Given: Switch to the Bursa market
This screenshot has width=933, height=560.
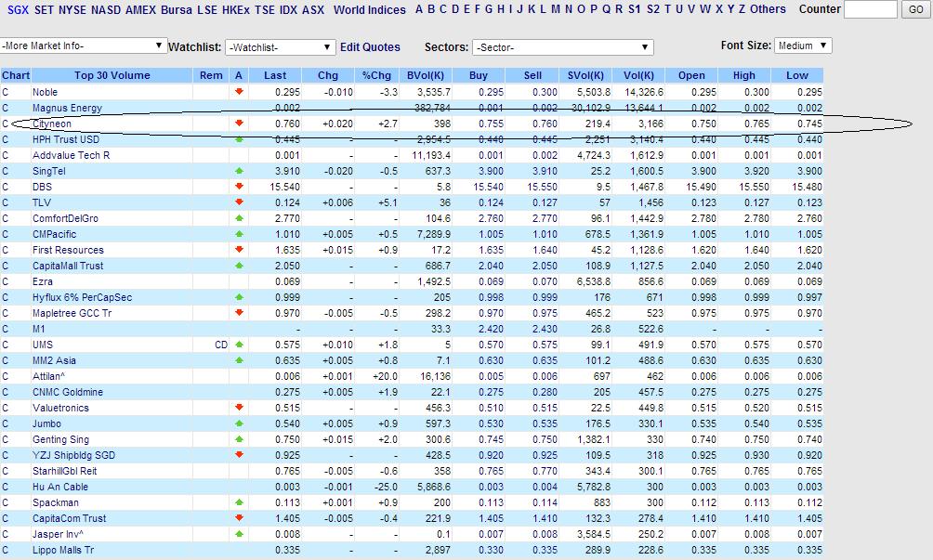Looking at the screenshot, I should 177,9.
